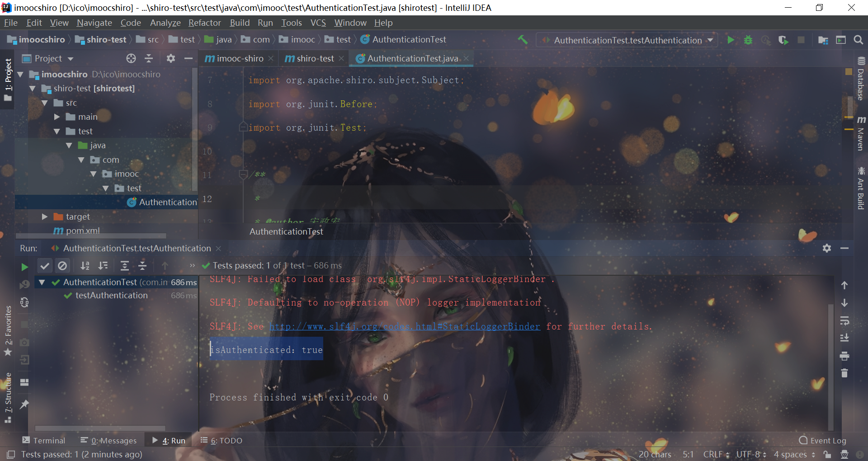Open the VCS menu
The height and width of the screenshot is (461, 868).
(318, 23)
